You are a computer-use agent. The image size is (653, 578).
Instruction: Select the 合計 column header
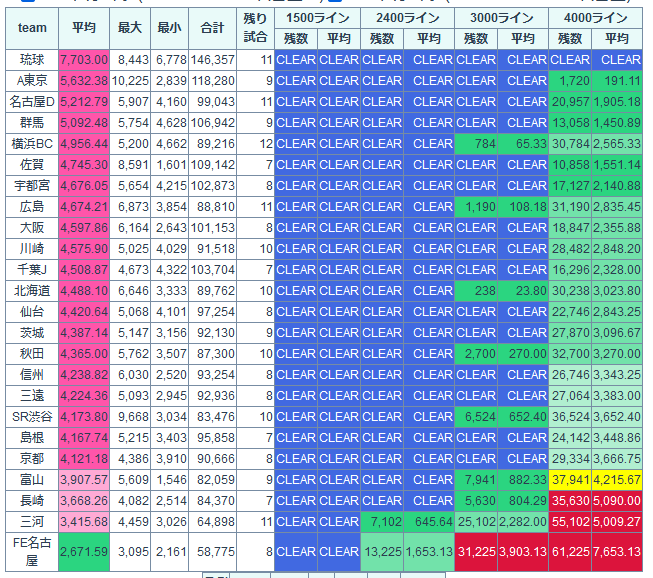click(x=213, y=28)
